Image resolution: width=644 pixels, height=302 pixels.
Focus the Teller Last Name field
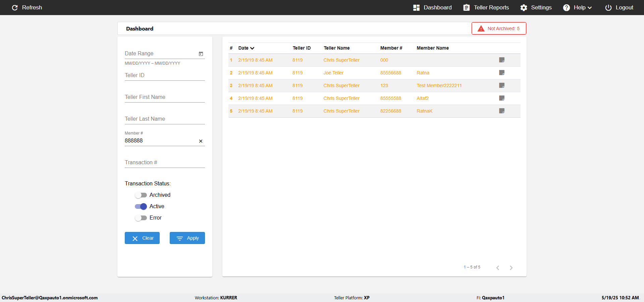coord(165,119)
